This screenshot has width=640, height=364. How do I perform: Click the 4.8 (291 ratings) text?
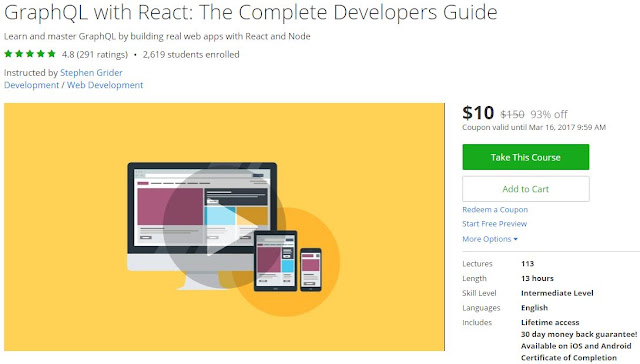tap(95, 54)
